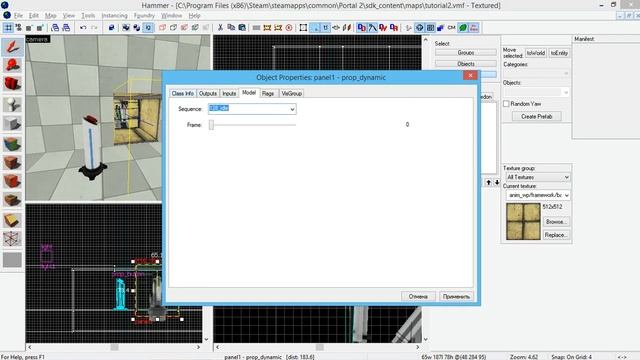Viewport: 640px width, 360px height.
Task: Select the Block tool (gray cube)
Action: coord(12,123)
